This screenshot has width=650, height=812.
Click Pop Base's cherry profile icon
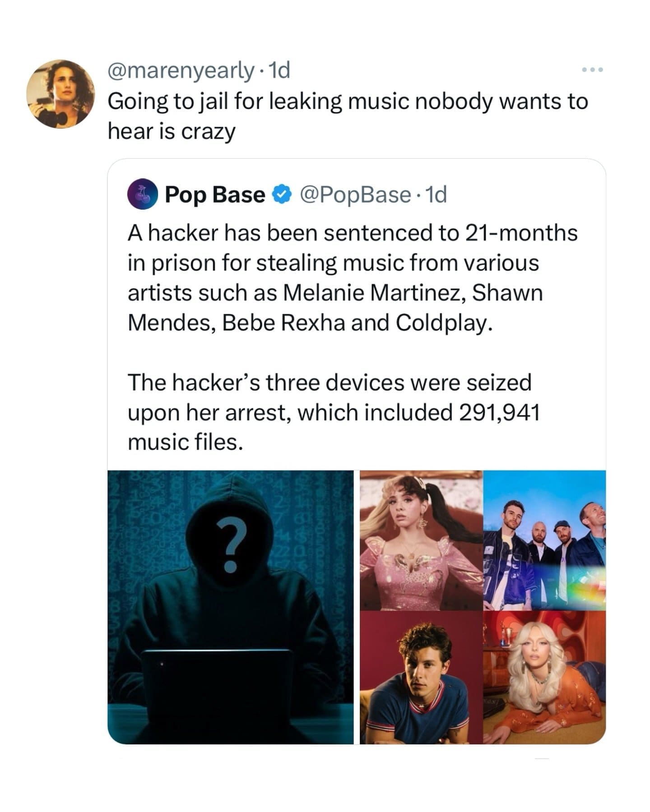coord(144,194)
